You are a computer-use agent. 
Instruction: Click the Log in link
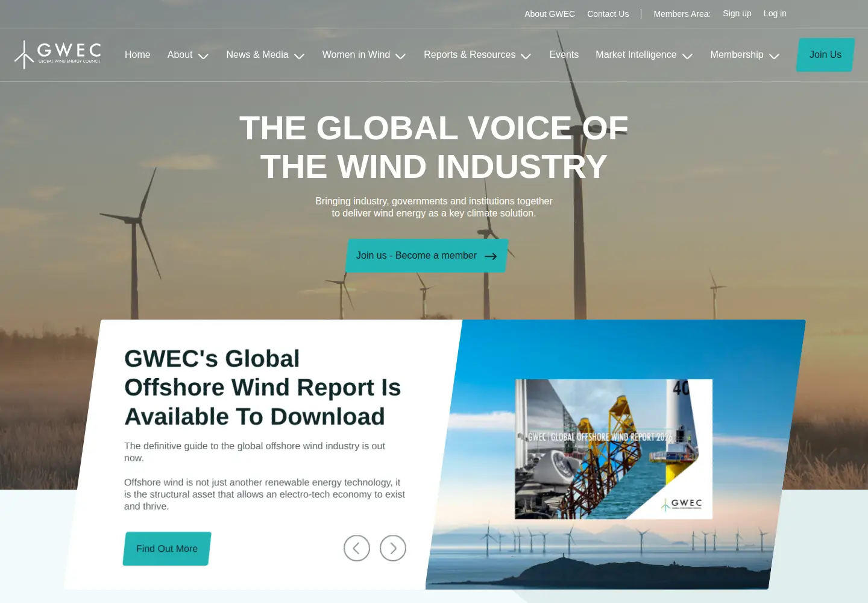click(775, 13)
